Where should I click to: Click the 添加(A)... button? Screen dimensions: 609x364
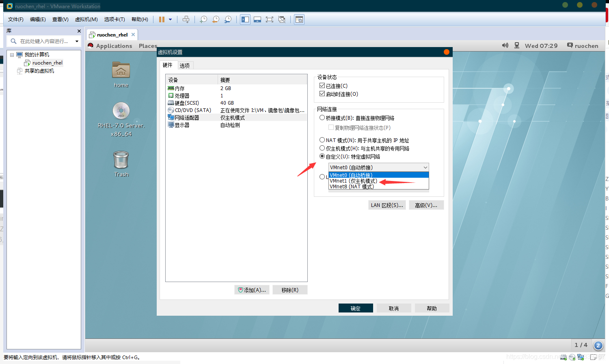point(252,290)
